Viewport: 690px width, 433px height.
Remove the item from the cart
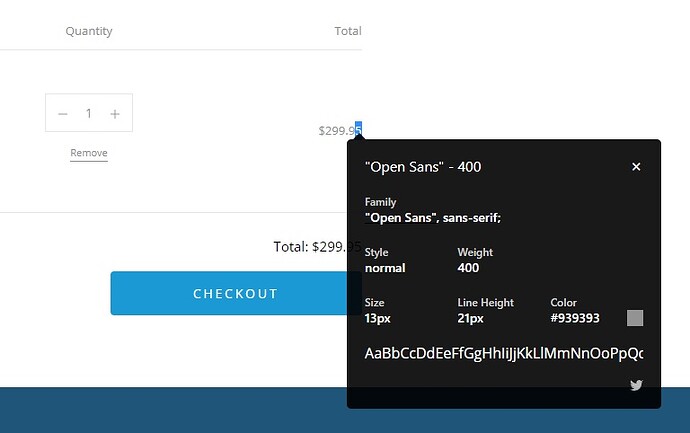click(89, 153)
